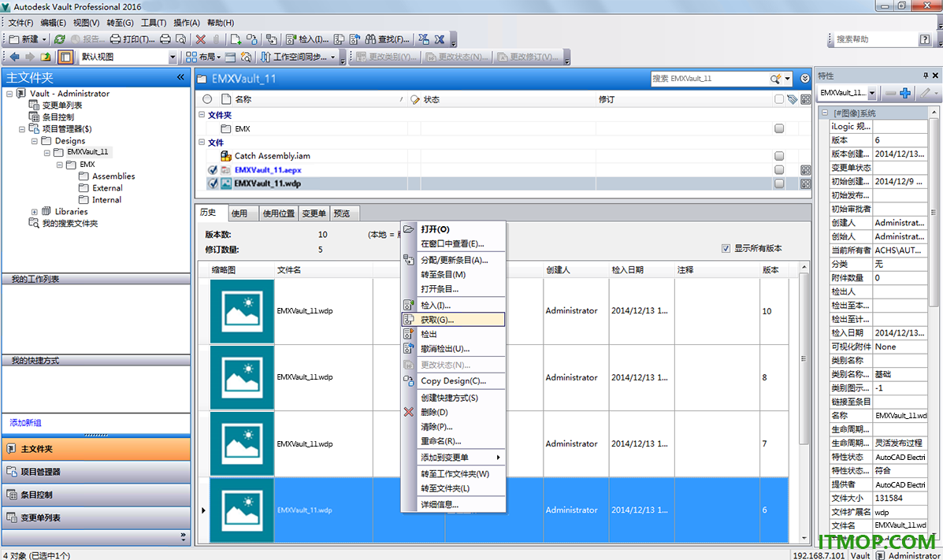This screenshot has height=560, width=943.
Task: Toggle checkbox on EMX folder row
Action: point(779,128)
